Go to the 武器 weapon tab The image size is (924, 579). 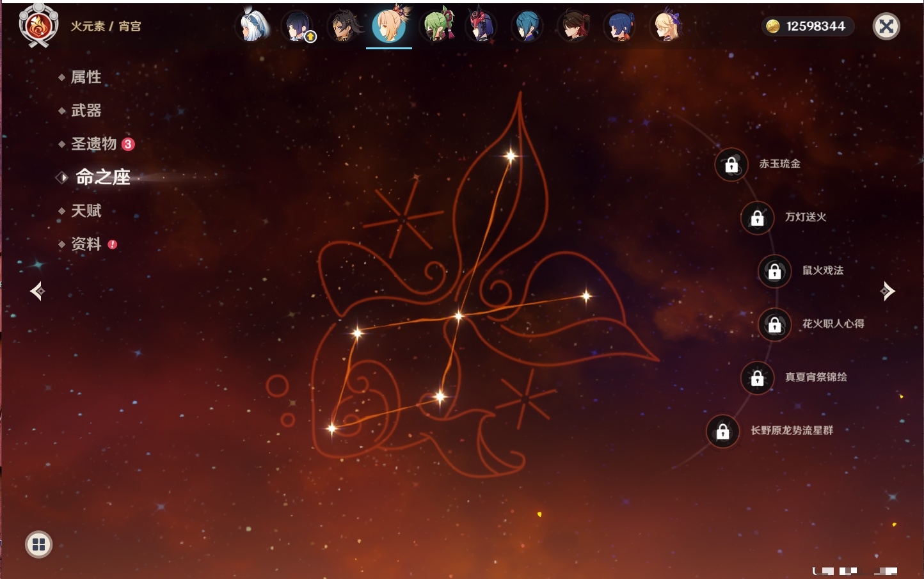point(86,111)
